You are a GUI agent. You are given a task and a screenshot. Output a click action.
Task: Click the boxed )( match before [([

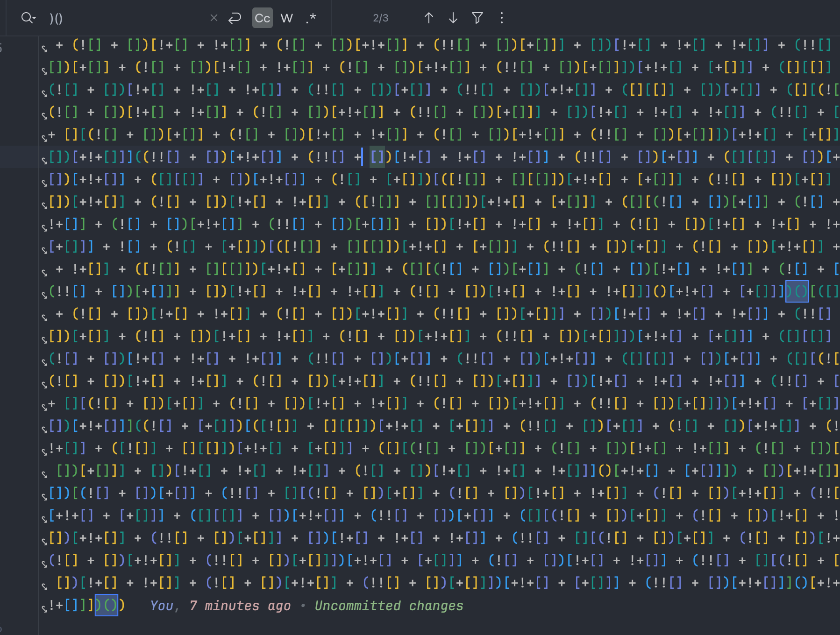797,291
